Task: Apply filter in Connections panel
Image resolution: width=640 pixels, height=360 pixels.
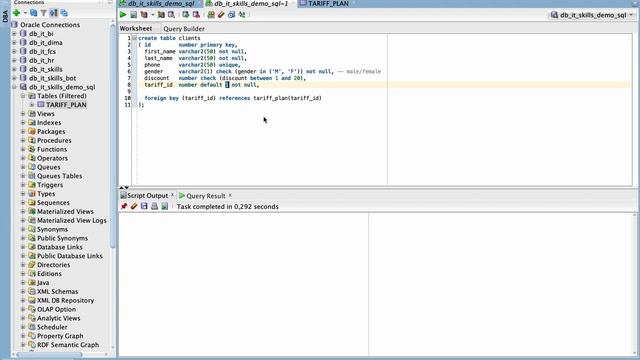Action: (x=43, y=13)
